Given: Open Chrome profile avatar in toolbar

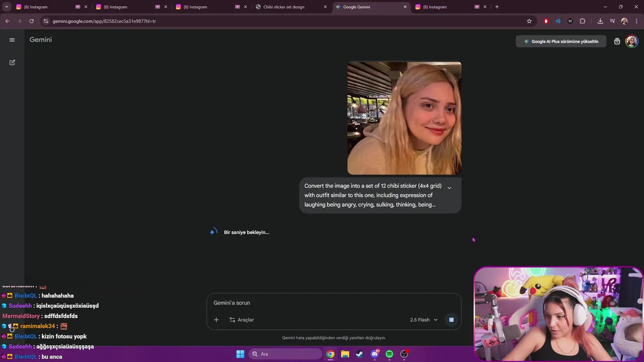Looking at the screenshot, I should pyautogui.click(x=624, y=21).
